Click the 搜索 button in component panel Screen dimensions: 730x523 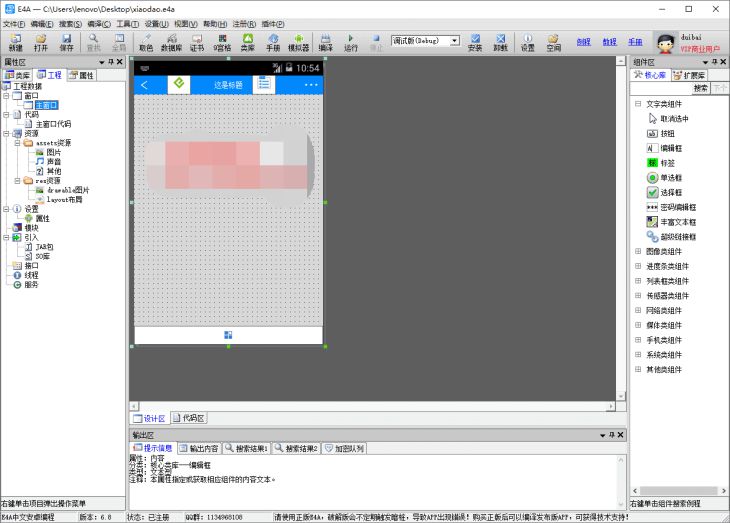click(701, 88)
